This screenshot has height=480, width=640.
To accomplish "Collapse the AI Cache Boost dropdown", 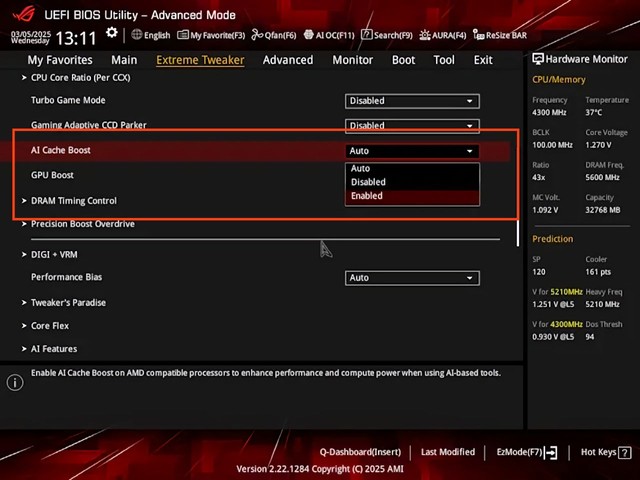I will click(412, 151).
